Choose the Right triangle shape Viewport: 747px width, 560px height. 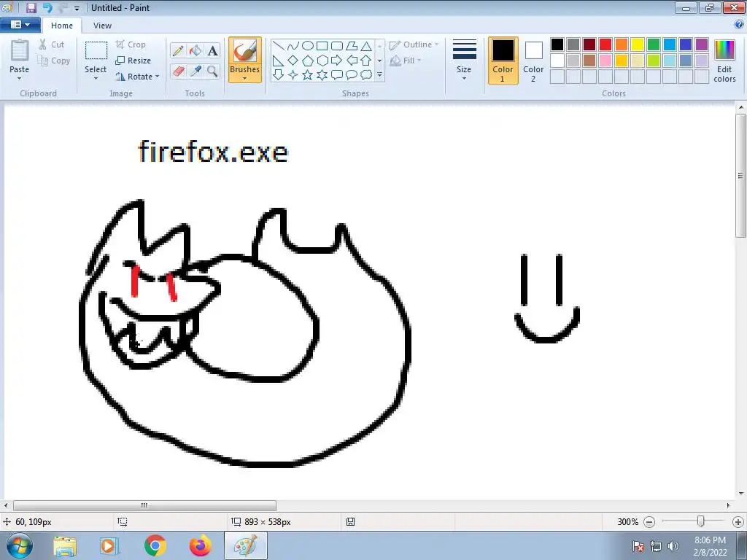tap(279, 61)
